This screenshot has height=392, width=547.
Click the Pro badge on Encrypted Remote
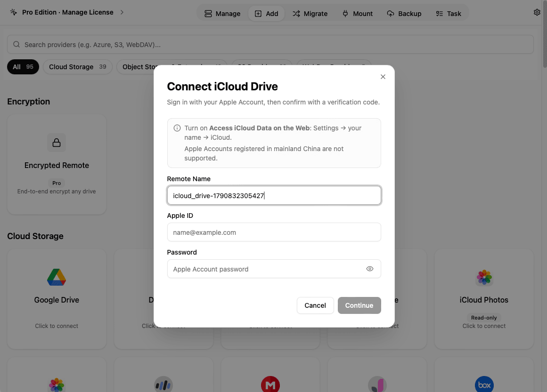pos(57,183)
